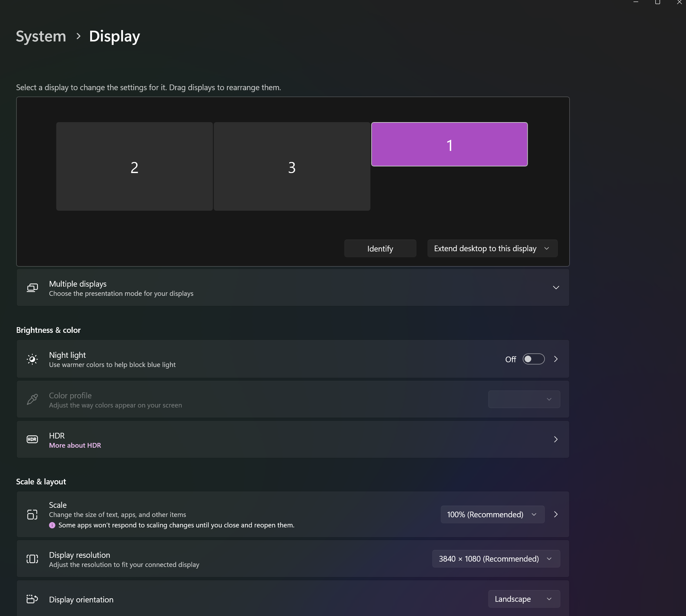
Task: Open Extend desktop to this display dropdown
Action: 492,248
